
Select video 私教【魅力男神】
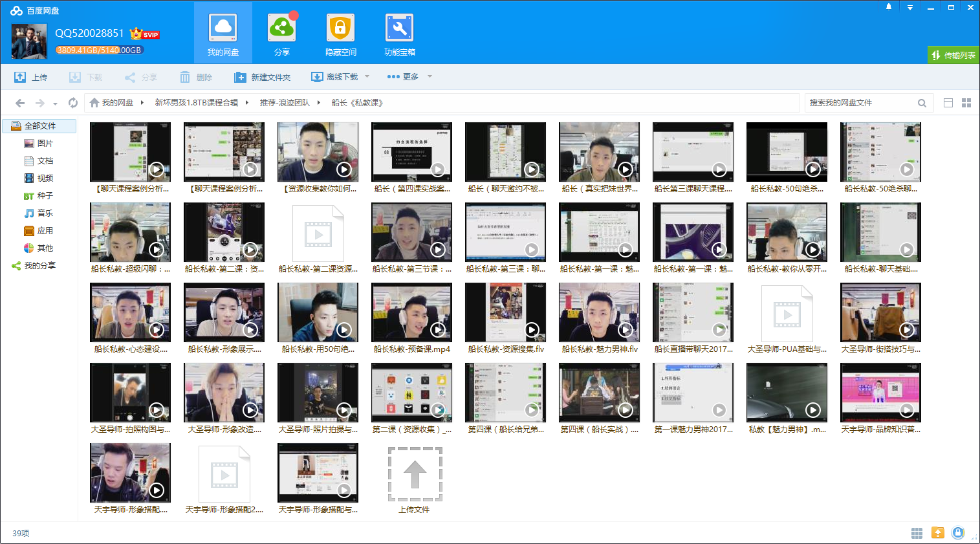click(787, 399)
